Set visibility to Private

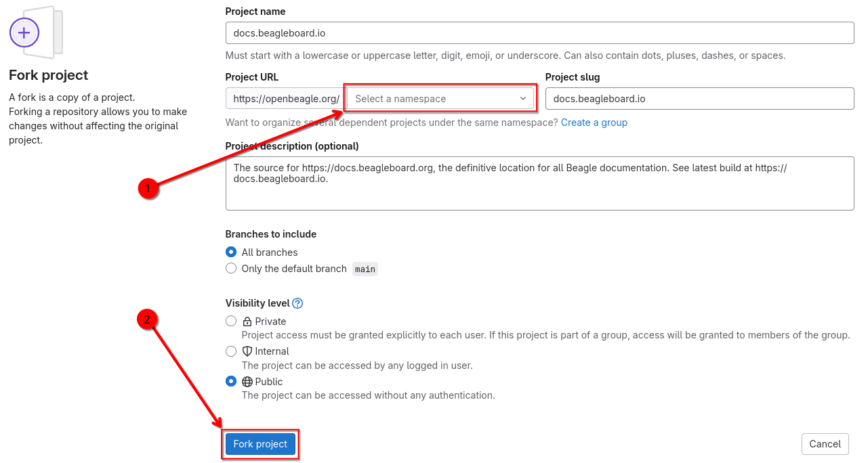tap(231, 322)
